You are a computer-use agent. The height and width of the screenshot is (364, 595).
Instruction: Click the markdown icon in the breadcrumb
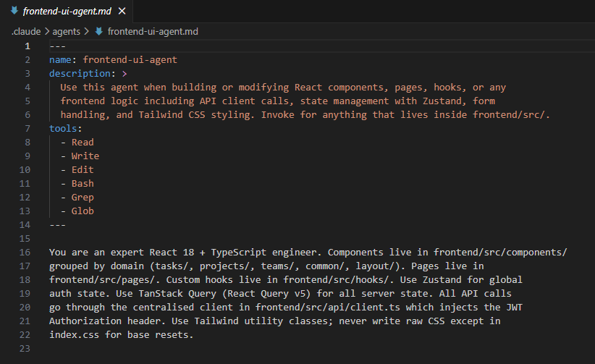click(98, 32)
